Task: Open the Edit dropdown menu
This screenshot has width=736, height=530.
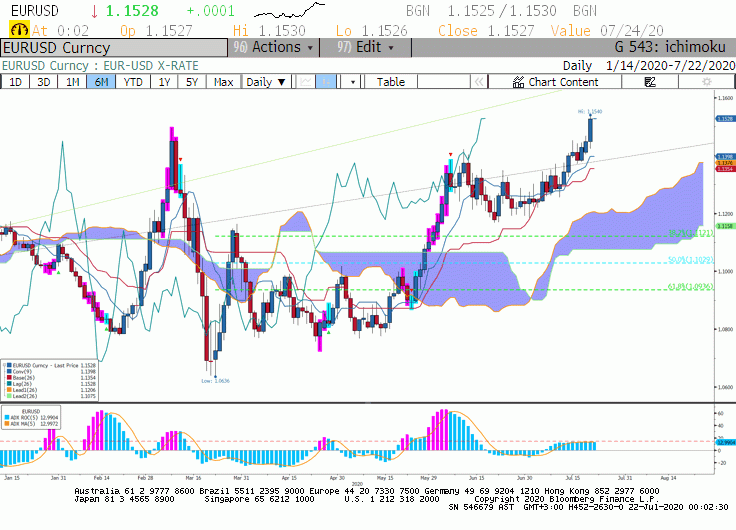Action: [x=366, y=47]
